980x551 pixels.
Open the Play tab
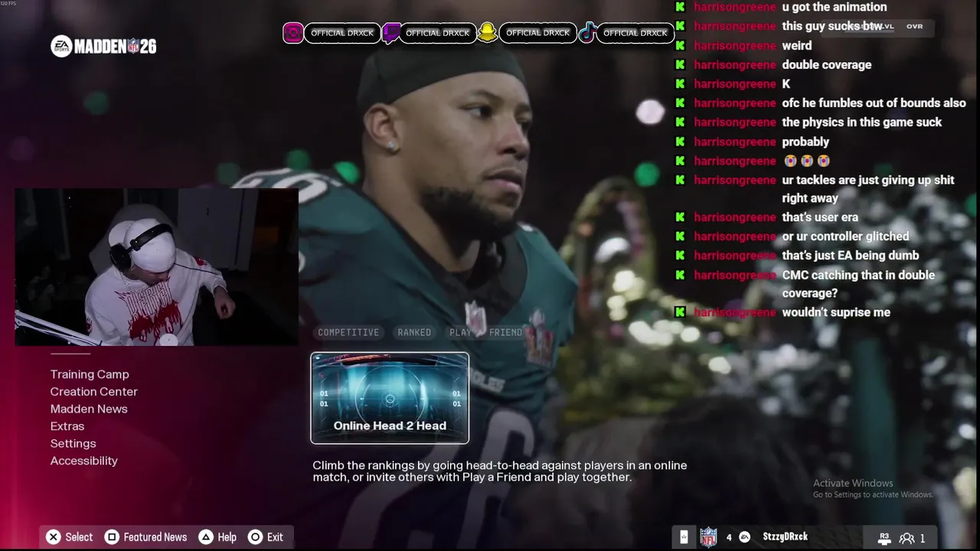coord(461,332)
